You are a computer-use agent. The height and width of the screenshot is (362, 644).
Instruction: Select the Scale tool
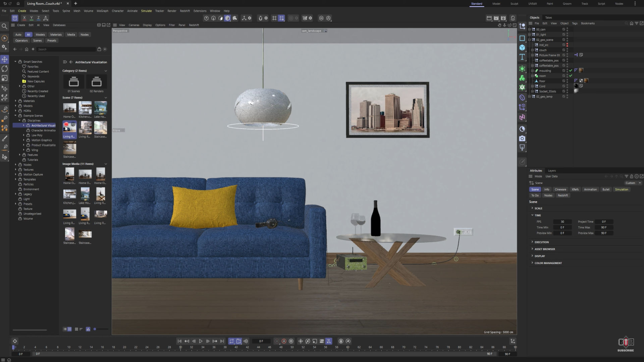(5, 78)
